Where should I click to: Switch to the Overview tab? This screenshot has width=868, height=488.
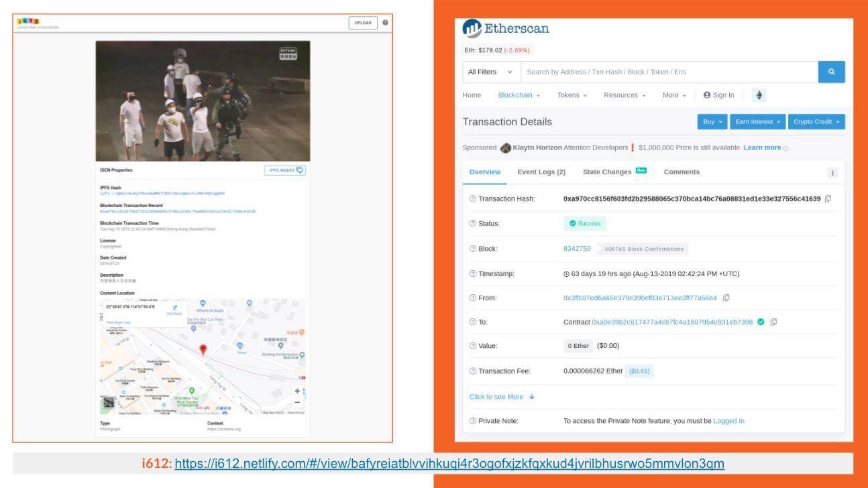(x=485, y=172)
